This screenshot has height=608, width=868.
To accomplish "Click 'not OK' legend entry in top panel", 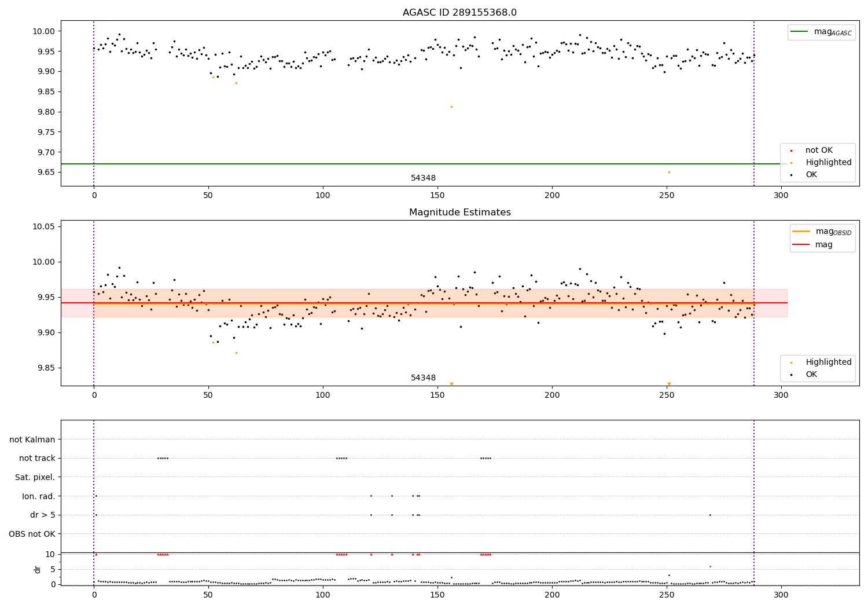I will tap(818, 151).
